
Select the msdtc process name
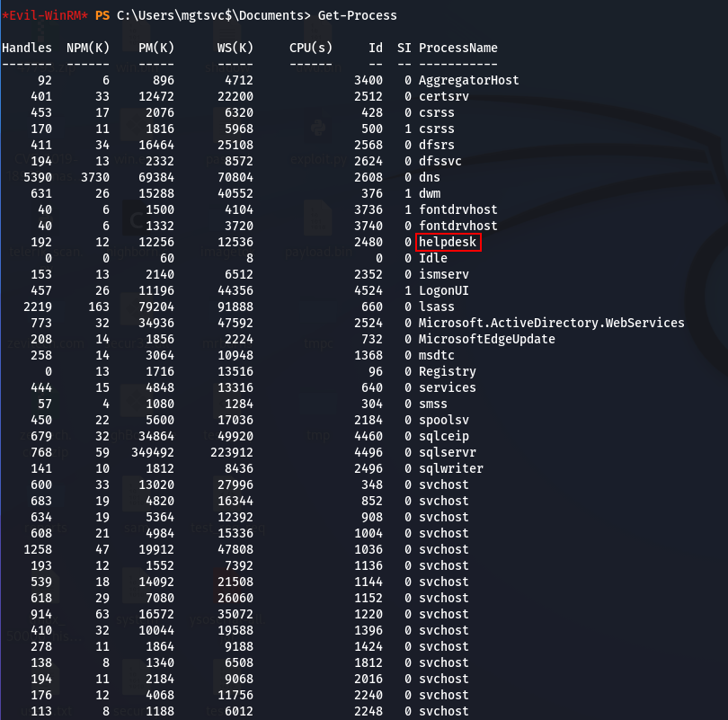click(x=437, y=356)
